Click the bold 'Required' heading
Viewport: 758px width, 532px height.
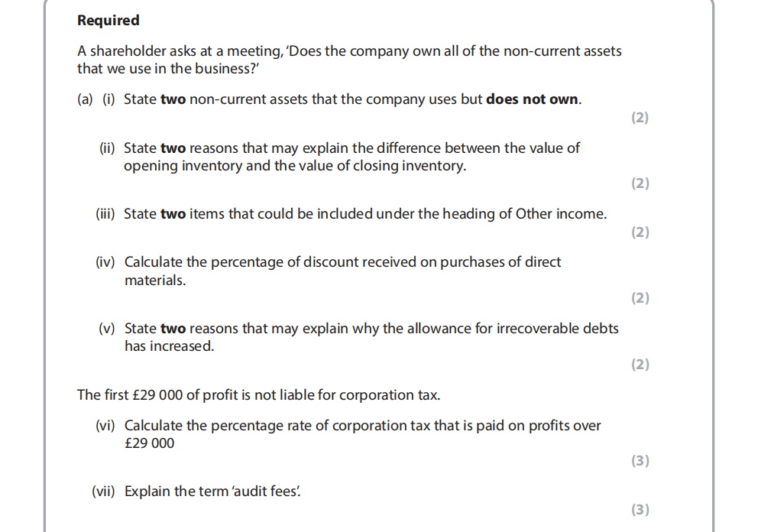coord(109,21)
